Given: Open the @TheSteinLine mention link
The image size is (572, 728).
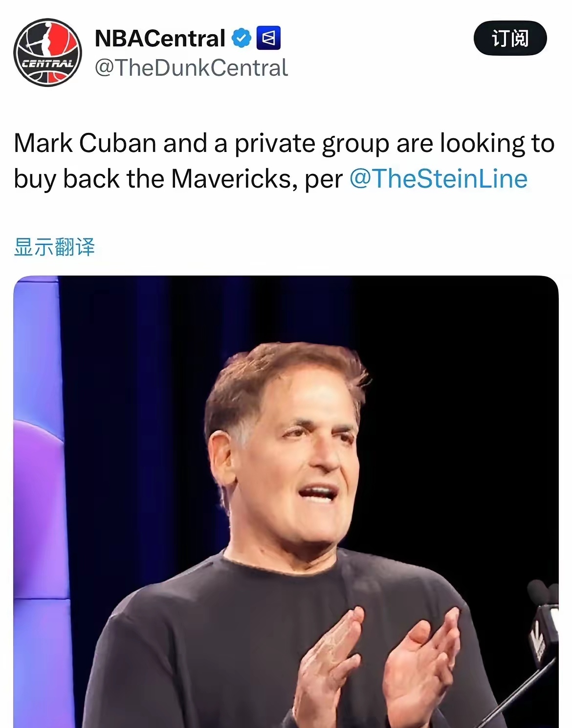Looking at the screenshot, I should (439, 179).
